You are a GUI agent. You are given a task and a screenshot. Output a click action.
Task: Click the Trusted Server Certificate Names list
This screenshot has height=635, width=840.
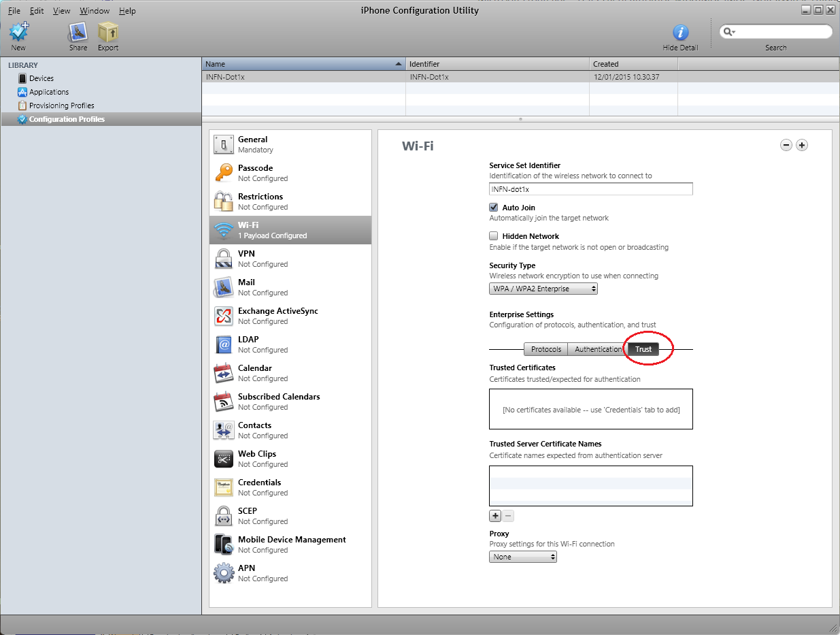point(591,486)
